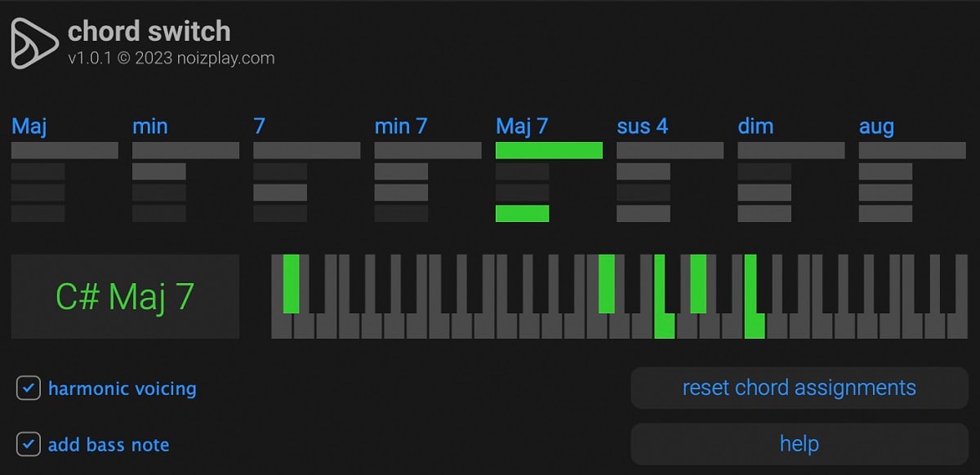Click the wide gray bar under min
The width and height of the screenshot is (980, 475).
tap(185, 150)
